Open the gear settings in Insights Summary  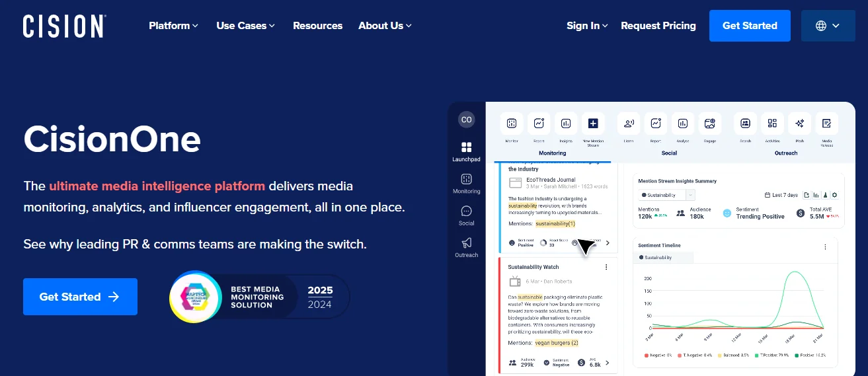tap(834, 195)
